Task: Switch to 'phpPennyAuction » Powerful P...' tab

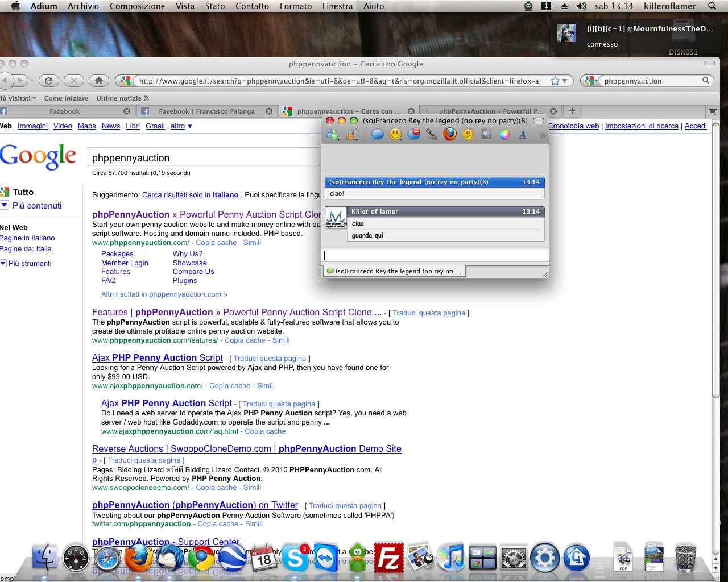Action: (x=490, y=111)
